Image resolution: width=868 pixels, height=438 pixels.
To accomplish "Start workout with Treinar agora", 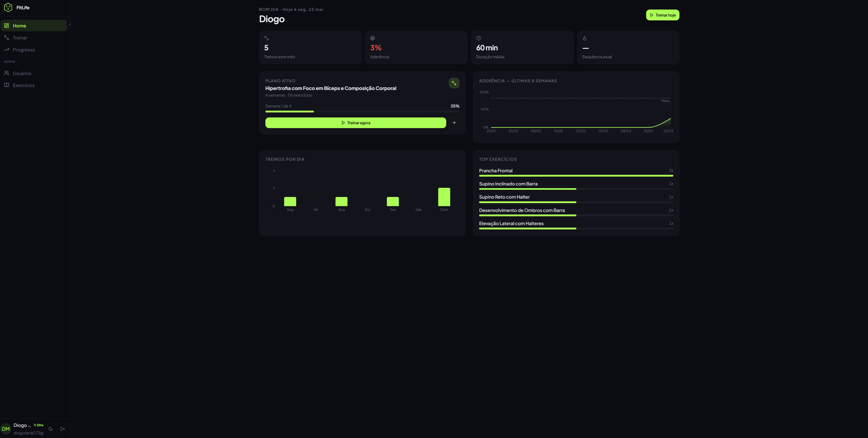I will (x=356, y=123).
